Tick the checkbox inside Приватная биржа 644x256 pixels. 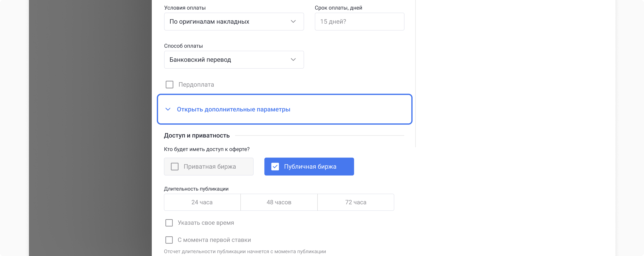174,166
